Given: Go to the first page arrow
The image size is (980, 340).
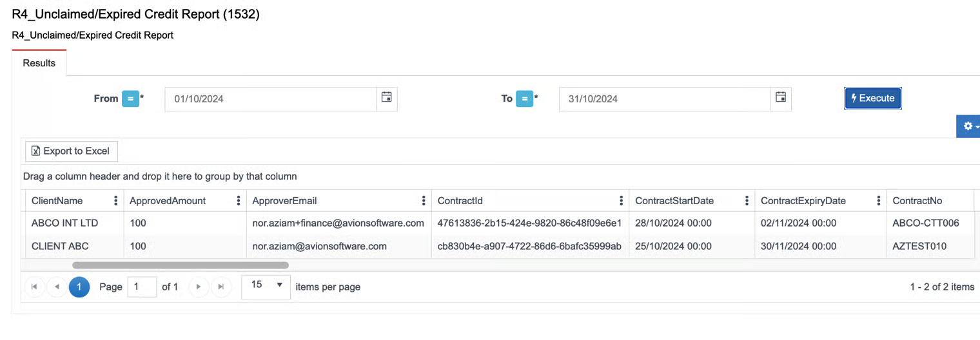Looking at the screenshot, I should (34, 287).
